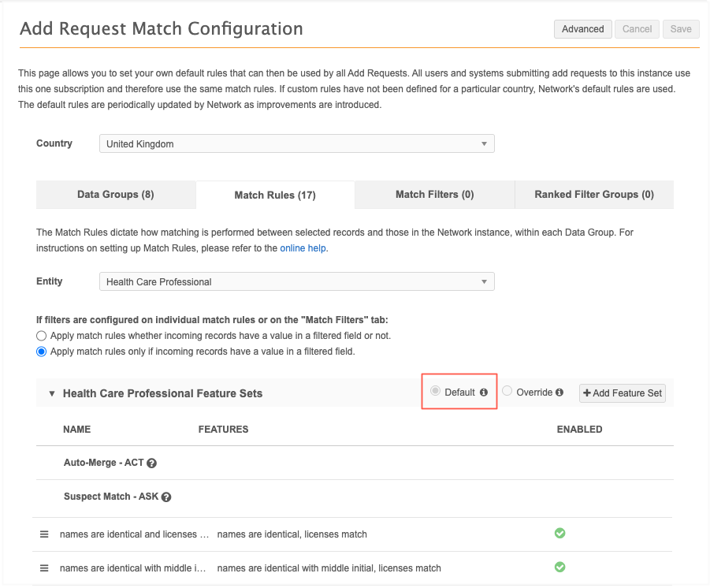
Task: Open the Country dropdown
Action: (x=296, y=143)
